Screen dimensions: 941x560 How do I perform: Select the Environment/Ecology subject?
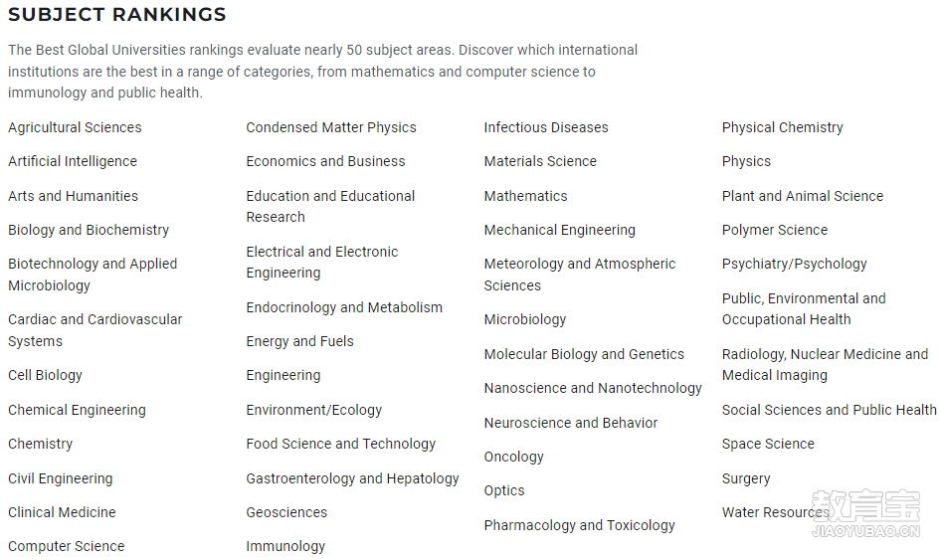(x=314, y=411)
